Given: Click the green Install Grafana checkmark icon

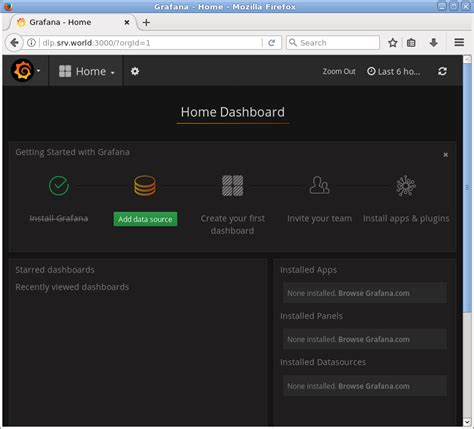Looking at the screenshot, I should tap(59, 186).
